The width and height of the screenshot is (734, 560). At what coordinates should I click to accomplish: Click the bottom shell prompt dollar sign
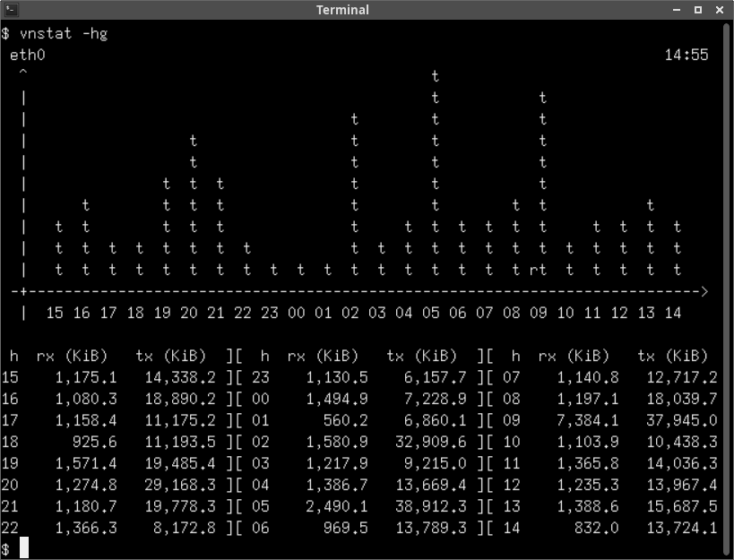click(x=7, y=548)
